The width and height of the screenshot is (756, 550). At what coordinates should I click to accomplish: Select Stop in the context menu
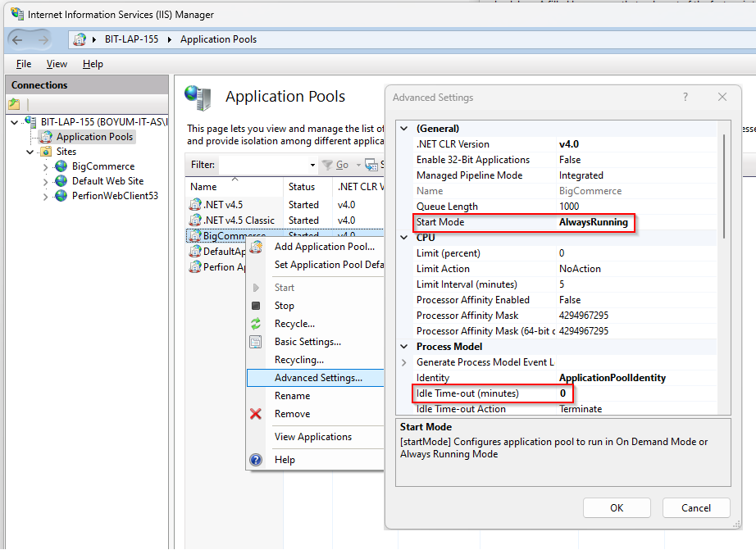click(285, 306)
